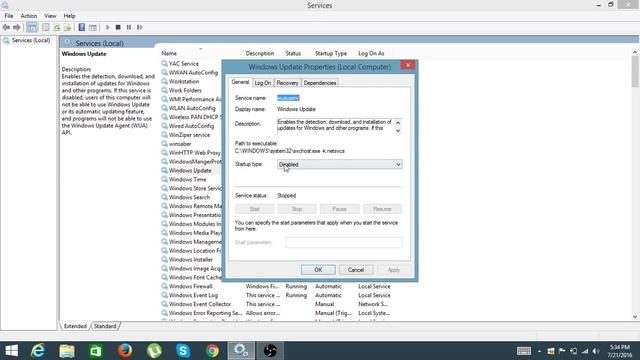Screen dimensions: 640x360
Task: Click the Properties sheet toolbar icon
Action: [46, 27]
